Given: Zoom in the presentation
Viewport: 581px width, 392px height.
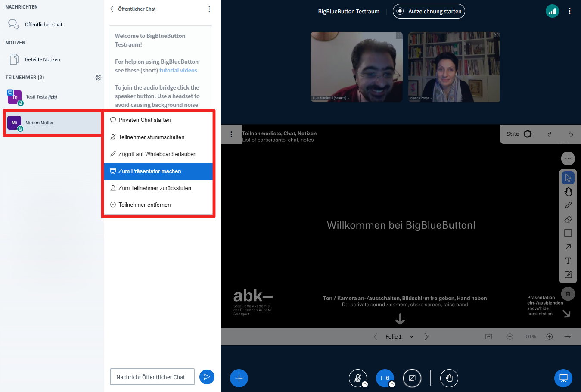Looking at the screenshot, I should click(550, 336).
